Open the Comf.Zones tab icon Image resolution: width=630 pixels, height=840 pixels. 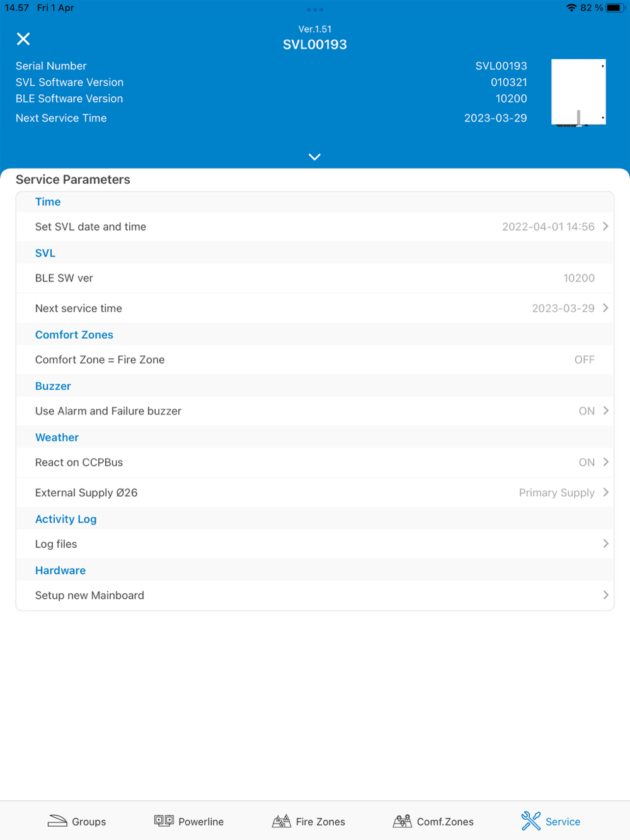(403, 821)
